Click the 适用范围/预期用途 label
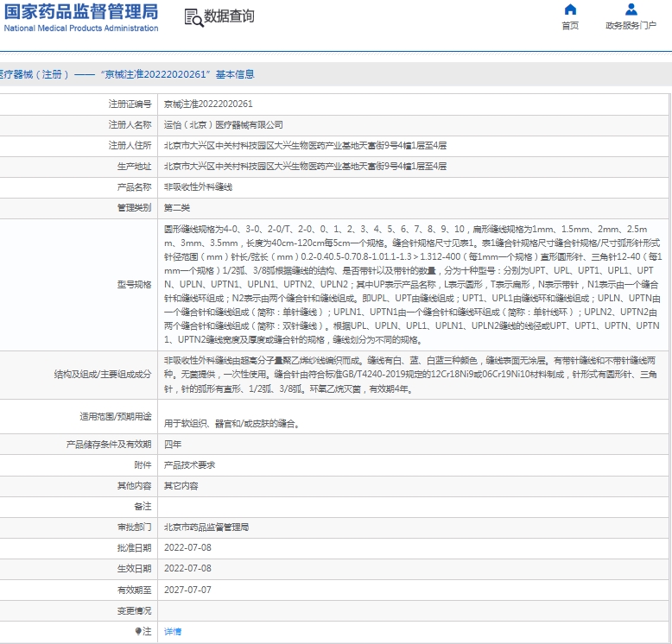Image resolution: width=672 pixels, height=644 pixels. pos(116,416)
